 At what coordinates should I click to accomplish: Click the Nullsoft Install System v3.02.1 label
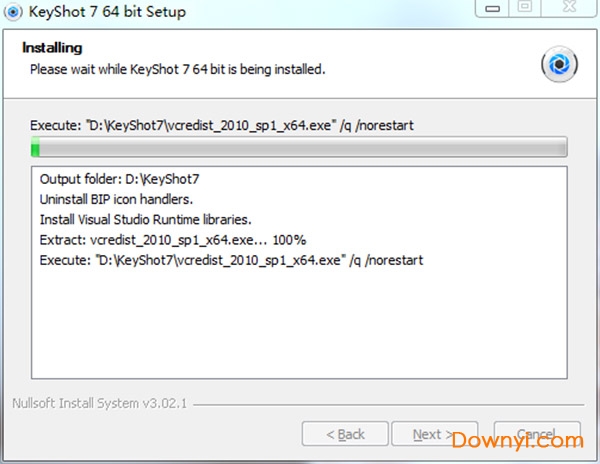[x=99, y=403]
